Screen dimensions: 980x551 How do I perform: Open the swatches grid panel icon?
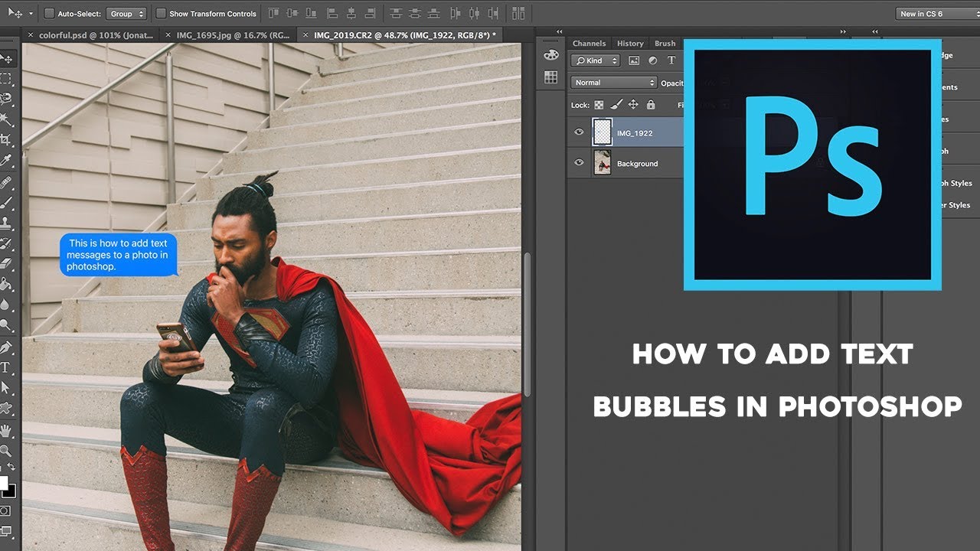click(550, 77)
